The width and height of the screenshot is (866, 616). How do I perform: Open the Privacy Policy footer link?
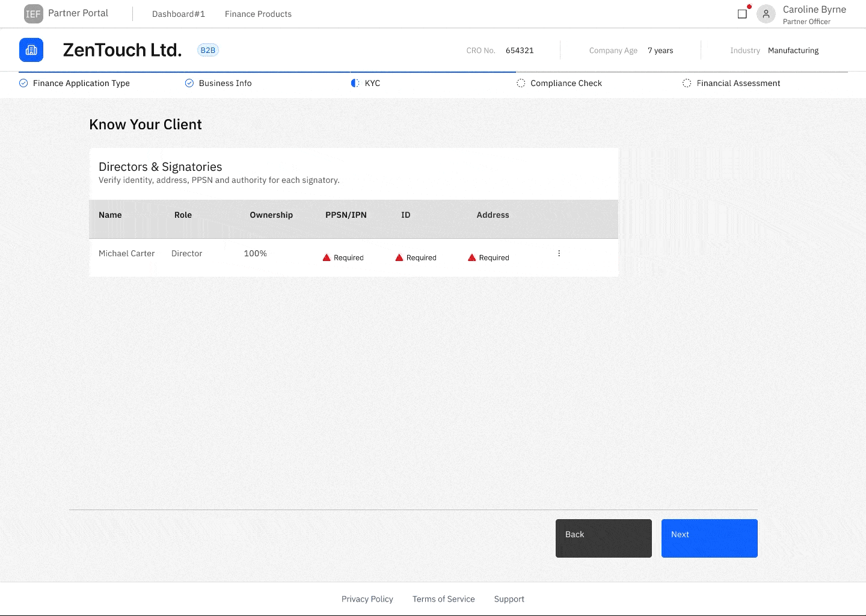[367, 599]
